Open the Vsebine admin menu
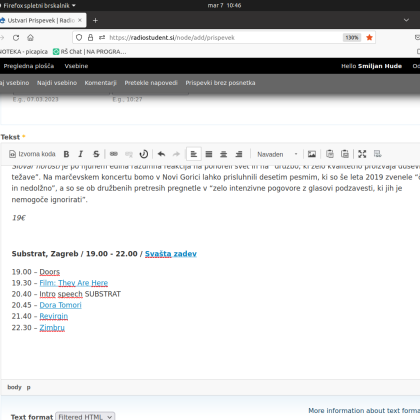This screenshot has height=420, width=420. coord(76,66)
